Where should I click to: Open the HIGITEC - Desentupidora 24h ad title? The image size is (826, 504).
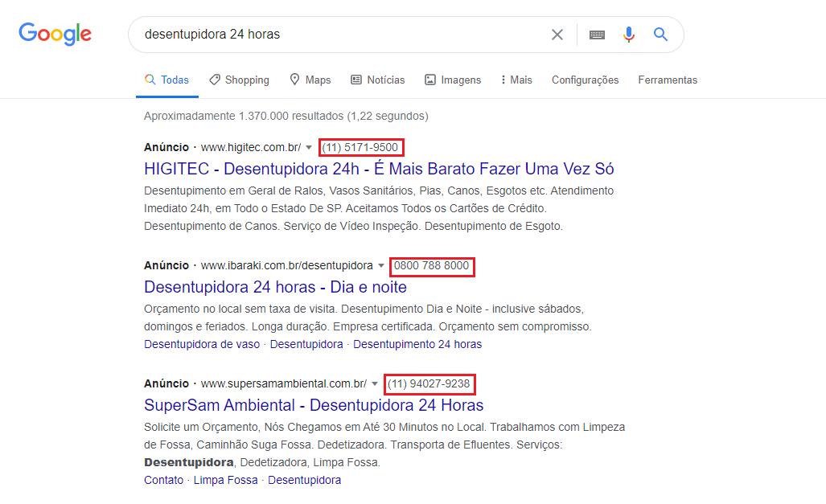[379, 169]
